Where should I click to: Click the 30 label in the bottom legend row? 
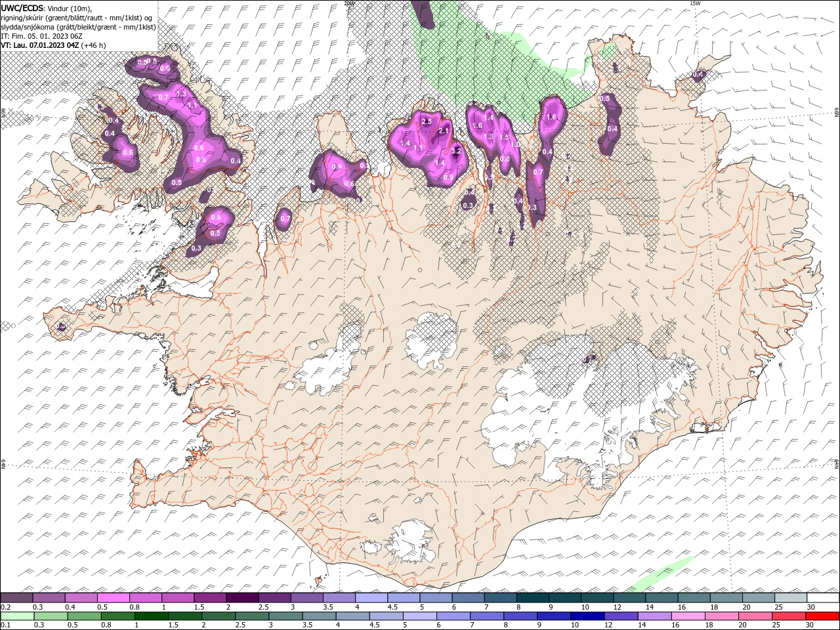point(811,625)
